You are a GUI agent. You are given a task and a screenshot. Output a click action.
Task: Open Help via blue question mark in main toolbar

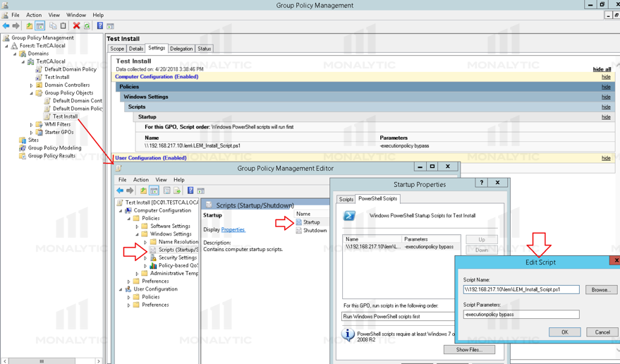click(100, 25)
